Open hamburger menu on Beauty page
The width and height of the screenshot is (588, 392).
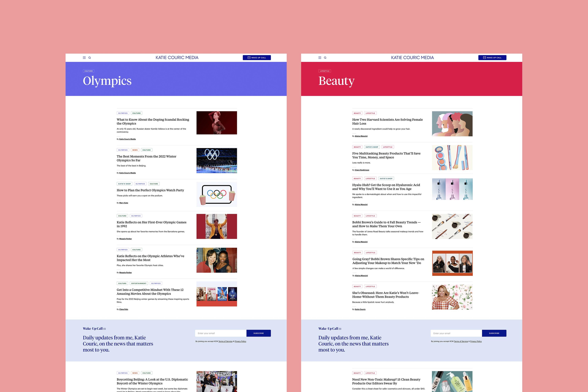(x=320, y=58)
